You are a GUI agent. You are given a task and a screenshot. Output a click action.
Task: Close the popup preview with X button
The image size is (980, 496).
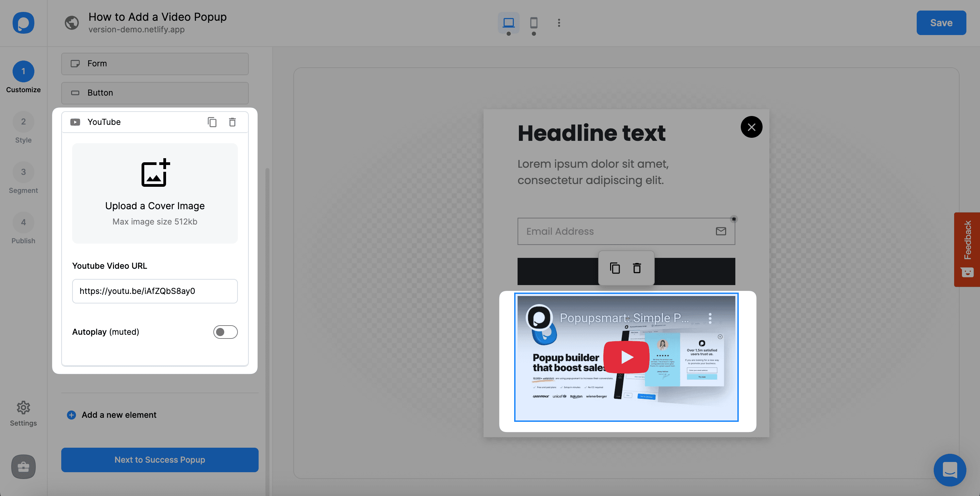click(751, 127)
